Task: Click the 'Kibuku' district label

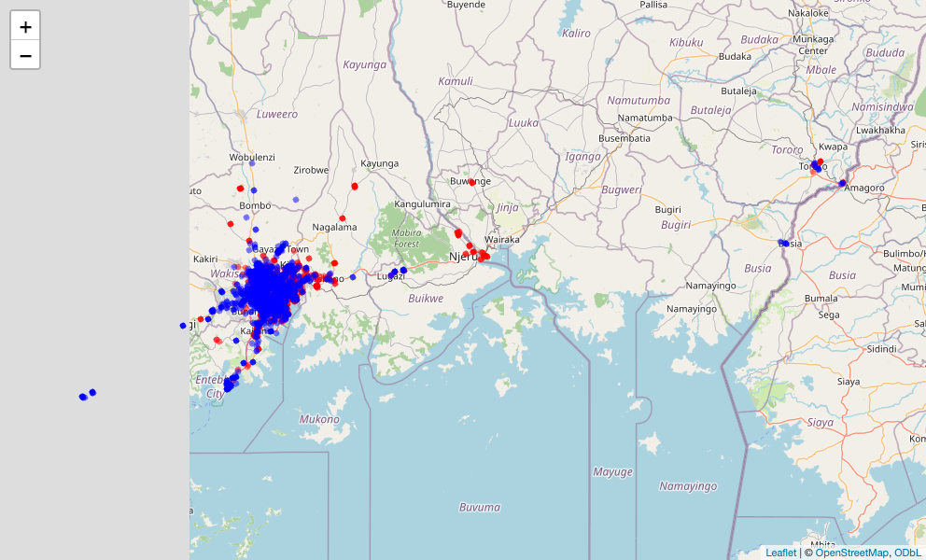Action: pos(686,42)
